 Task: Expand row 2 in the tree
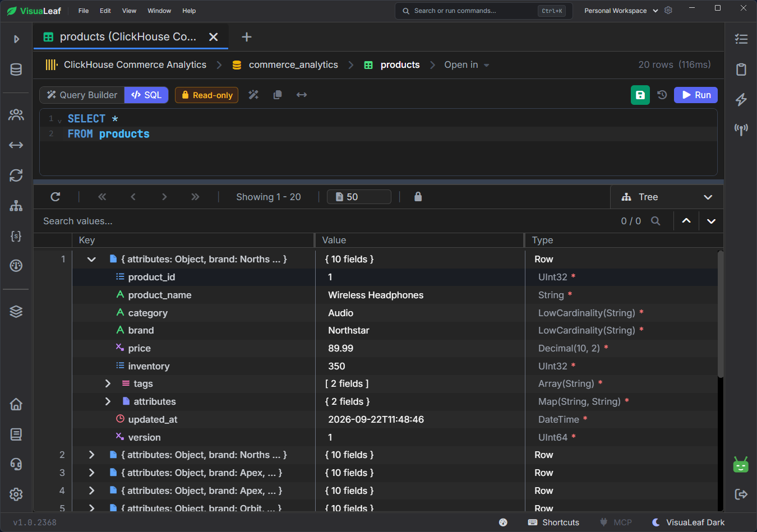(91, 455)
